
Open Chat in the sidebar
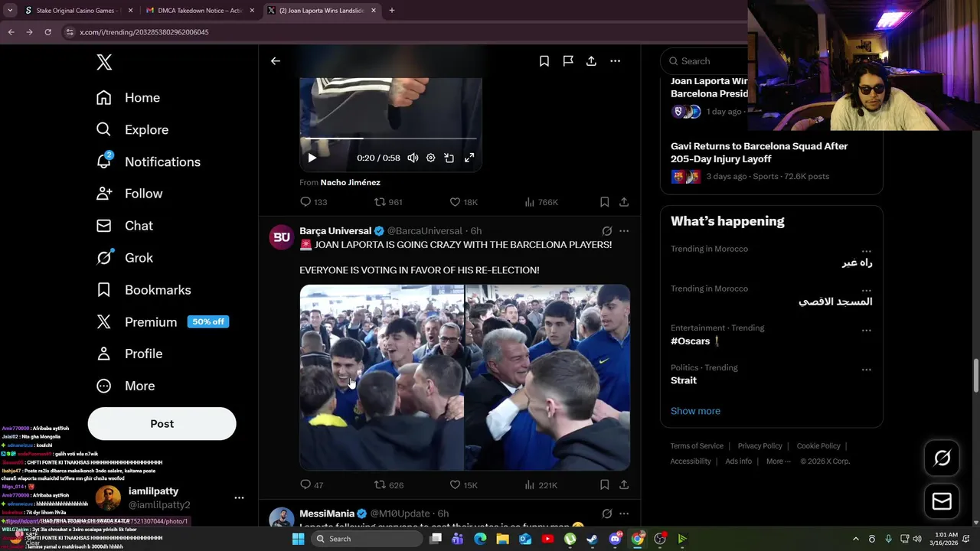(125, 226)
